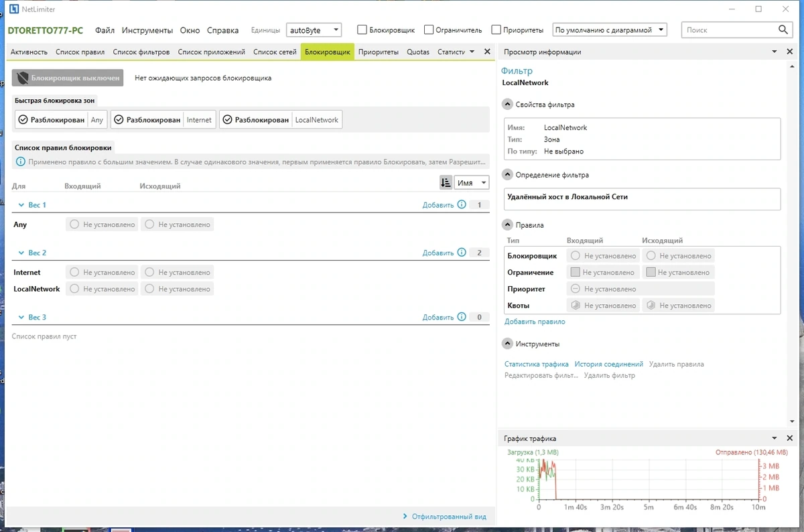Collapse the Вес 1 group
The width and height of the screenshot is (804, 532).
click(21, 205)
